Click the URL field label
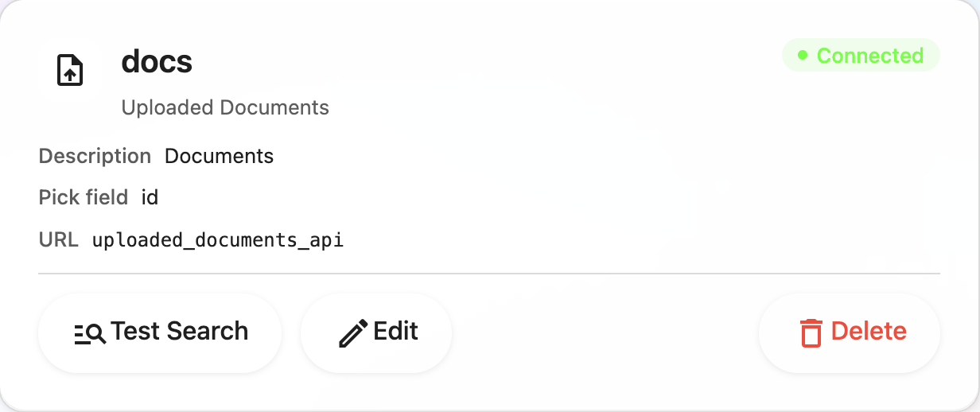This screenshot has width=980, height=412. pos(58,239)
